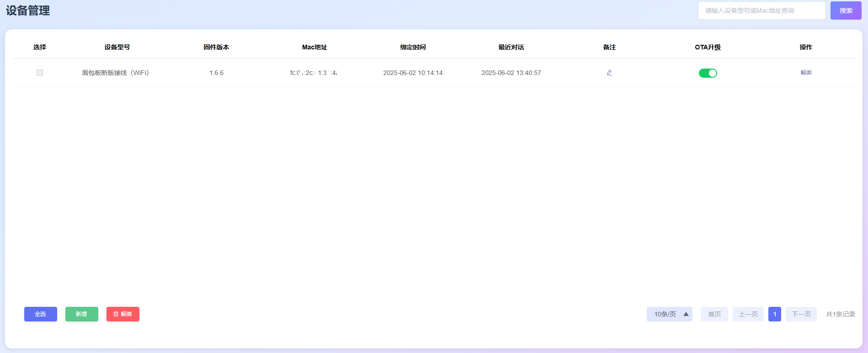Click the OTA升级 column header
This screenshot has height=353, width=868.
pyautogui.click(x=708, y=47)
